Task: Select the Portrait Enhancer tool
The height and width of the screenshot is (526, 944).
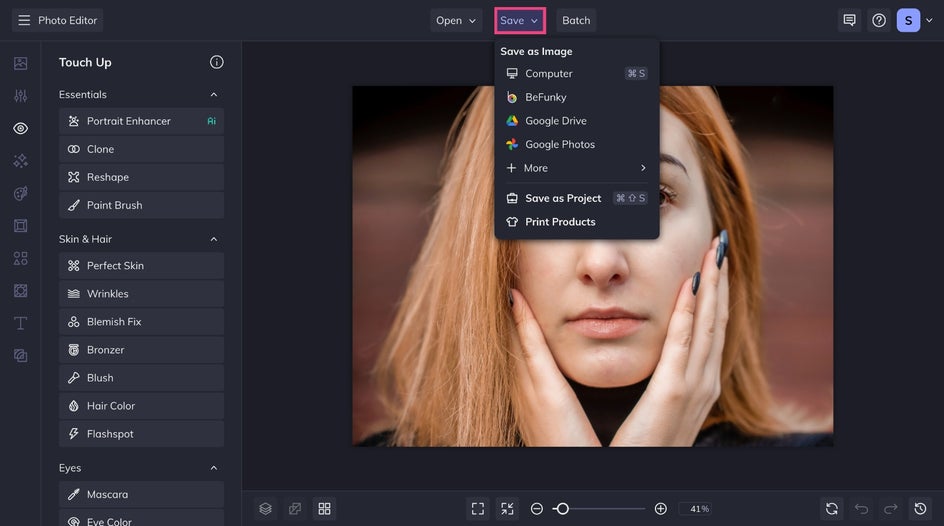Action: [x=129, y=121]
